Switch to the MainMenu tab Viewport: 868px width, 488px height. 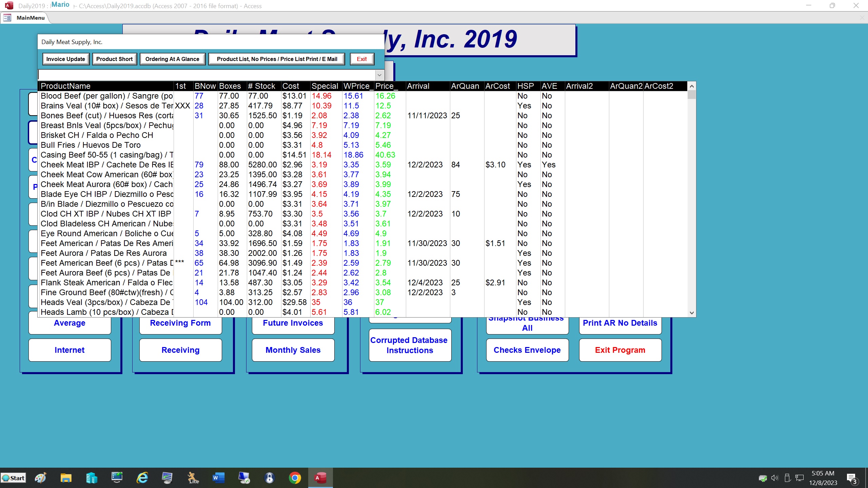[x=30, y=18]
